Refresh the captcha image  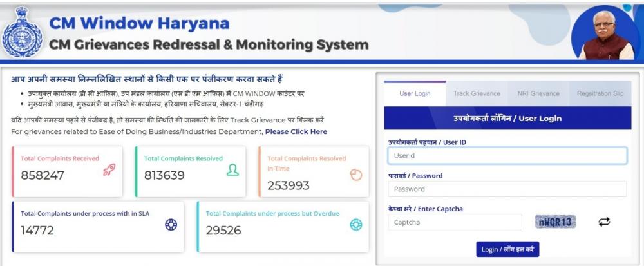click(x=604, y=222)
